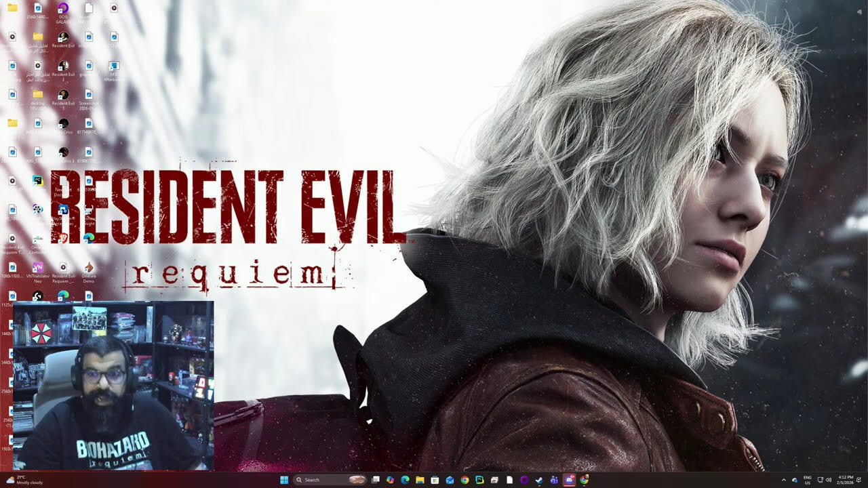The image size is (868, 488).
Task: Open Discord from the taskbar
Action: pos(569,480)
